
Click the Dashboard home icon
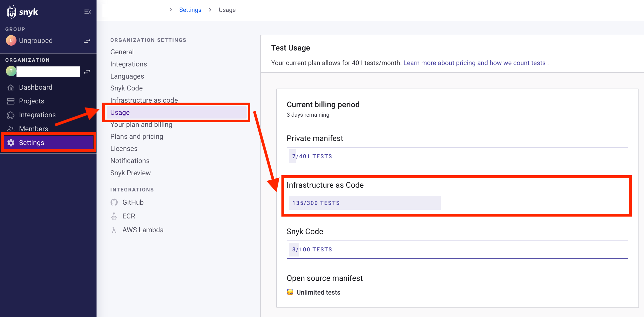[11, 87]
